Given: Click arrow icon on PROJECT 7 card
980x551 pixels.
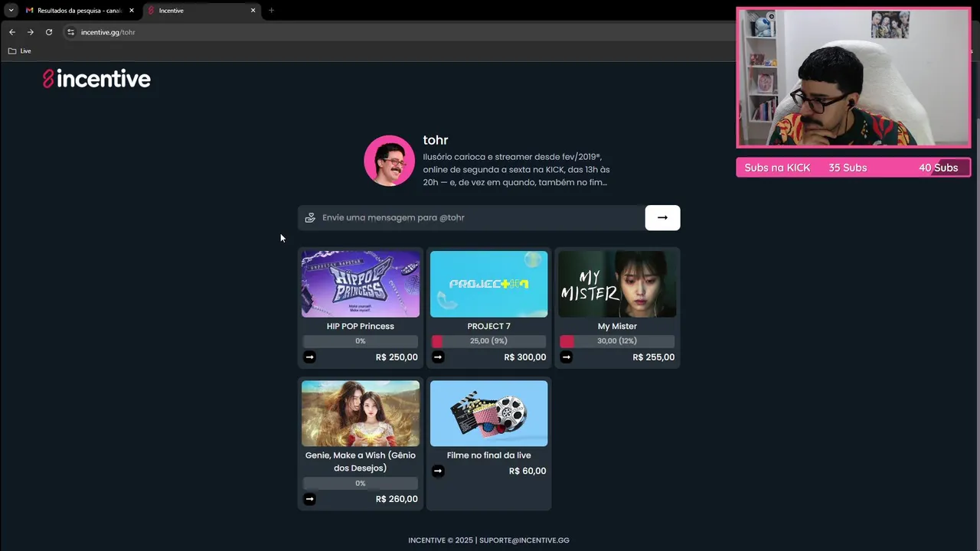Looking at the screenshot, I should point(438,357).
